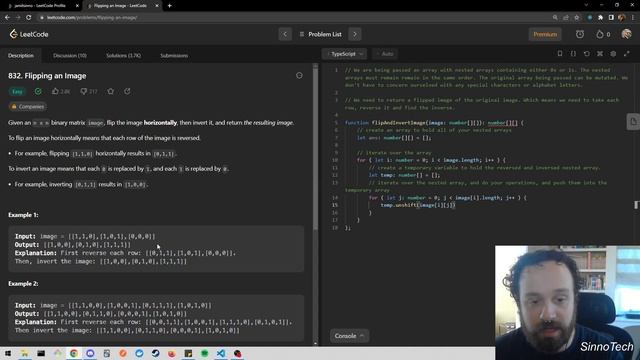Image resolution: width=640 pixels, height=360 pixels.
Task: Switch to the Discussion tab
Action: (x=70, y=56)
